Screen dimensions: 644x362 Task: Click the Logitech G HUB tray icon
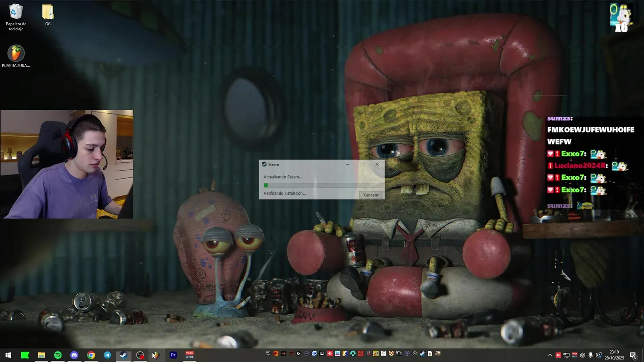tap(299, 354)
